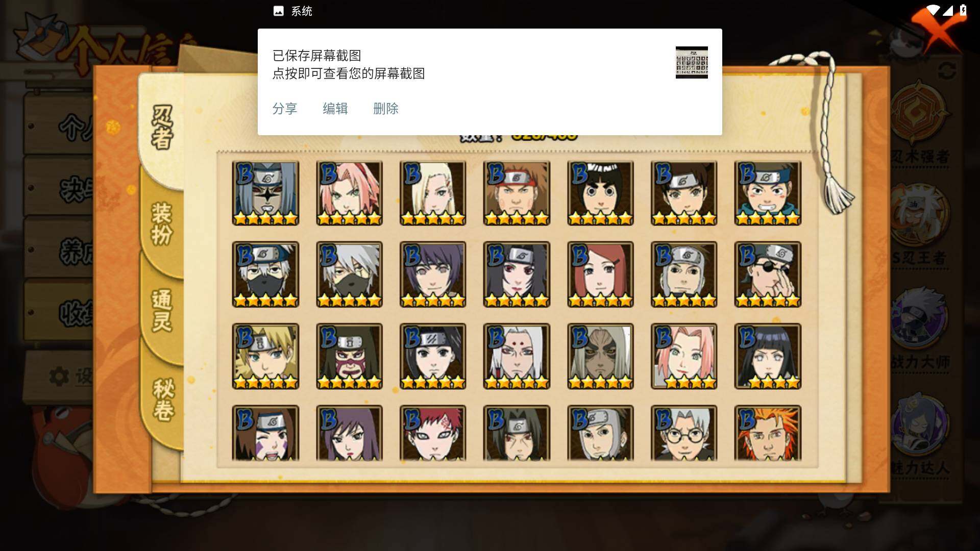
Task: Select the orange-haired ninja in the bottom row
Action: tap(768, 433)
